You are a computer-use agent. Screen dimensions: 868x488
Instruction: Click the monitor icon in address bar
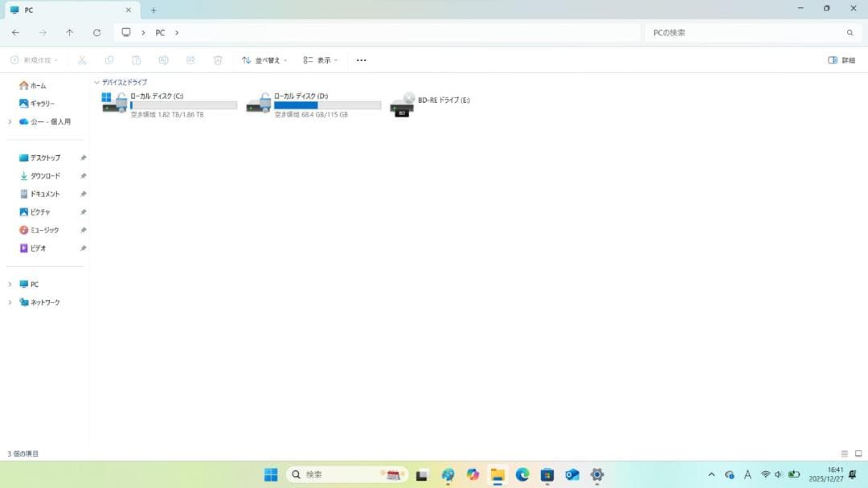[126, 33]
